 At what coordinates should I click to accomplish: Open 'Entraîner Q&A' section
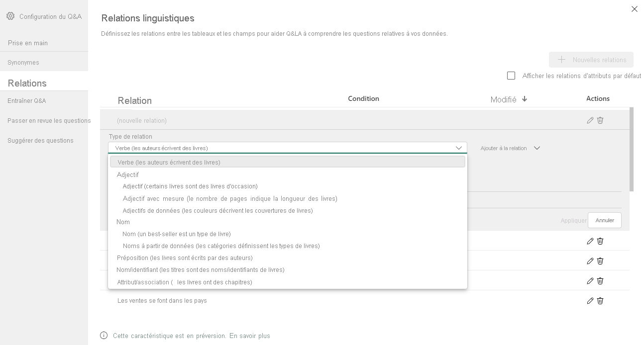tap(27, 101)
